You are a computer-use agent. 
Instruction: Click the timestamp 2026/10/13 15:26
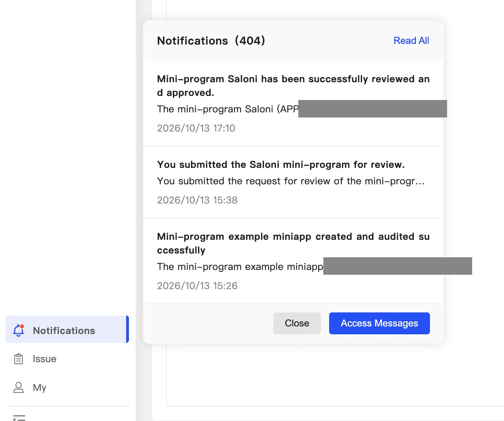tap(197, 286)
